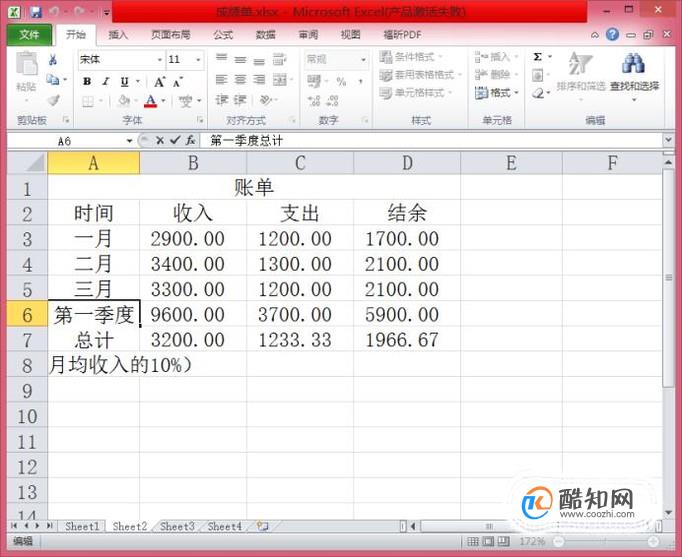The image size is (682, 557).
Task: Click the Borders icon
Action: coord(87,101)
